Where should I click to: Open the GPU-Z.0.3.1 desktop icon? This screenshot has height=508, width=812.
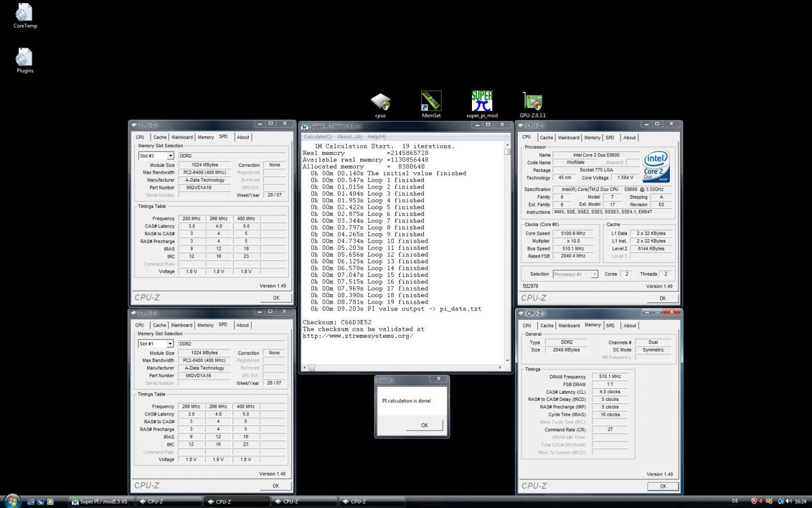pyautogui.click(x=532, y=105)
